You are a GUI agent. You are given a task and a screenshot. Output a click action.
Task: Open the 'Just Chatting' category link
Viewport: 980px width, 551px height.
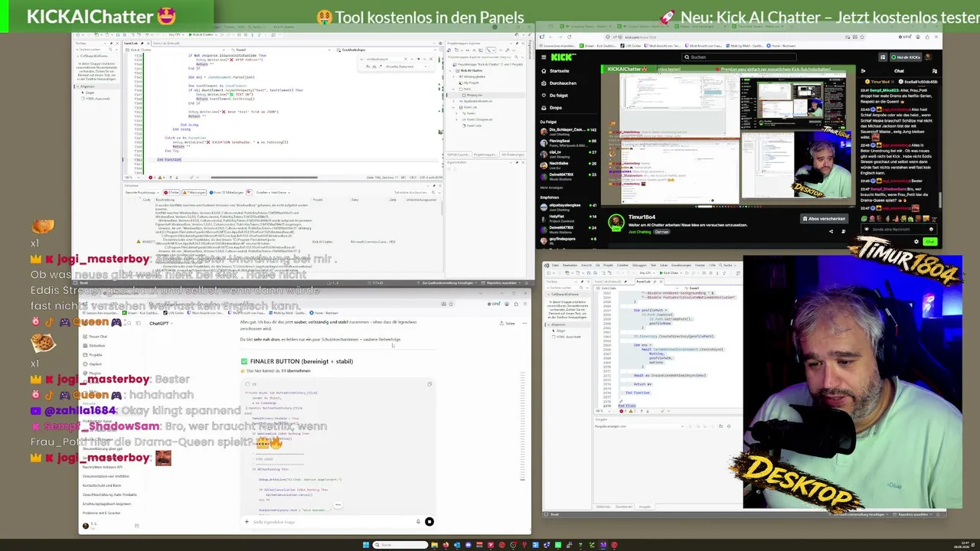point(639,231)
